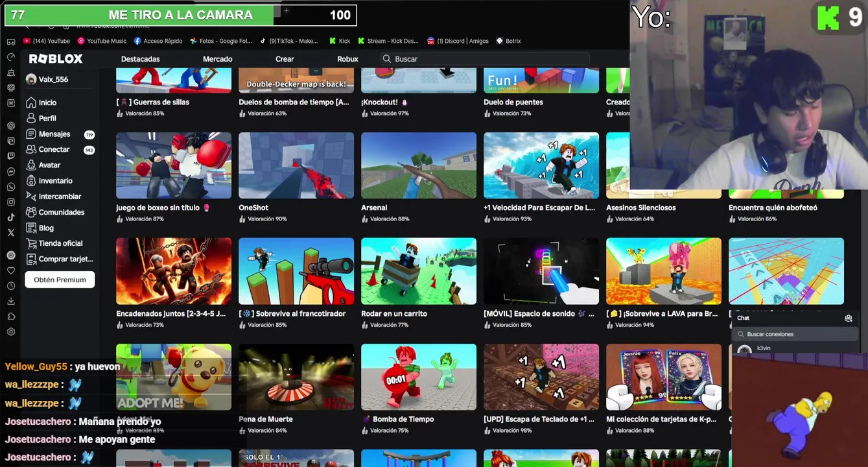Click the magnifier icon in Roblox search
Screen dimensions: 868x467
pyautogui.click(x=387, y=59)
